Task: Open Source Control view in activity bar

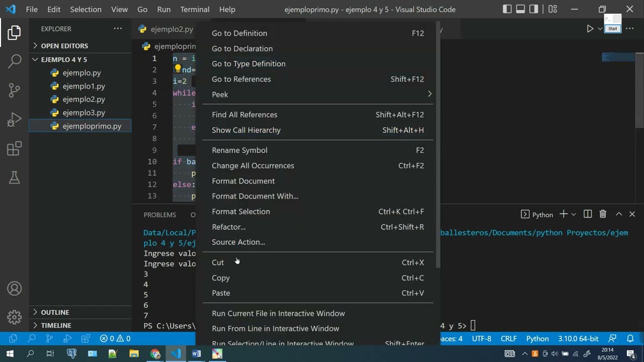Action: (x=14, y=90)
